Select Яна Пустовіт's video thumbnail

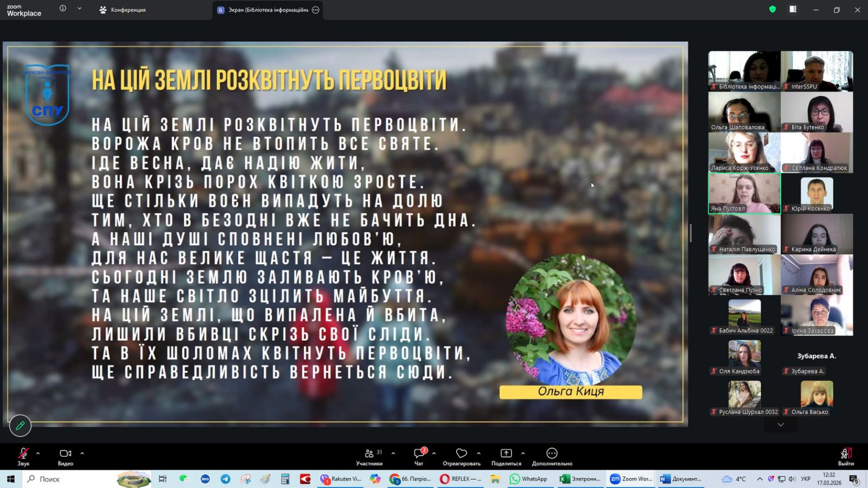point(744,193)
